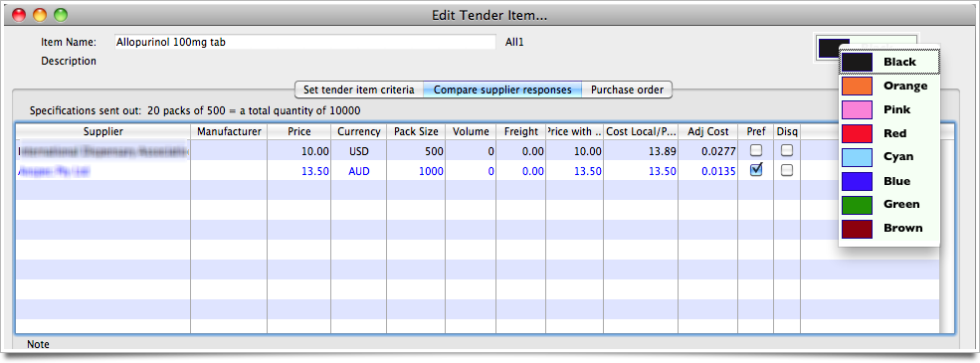This screenshot has height=363, width=980.
Task: Click the USD currency cell
Action: [x=359, y=150]
